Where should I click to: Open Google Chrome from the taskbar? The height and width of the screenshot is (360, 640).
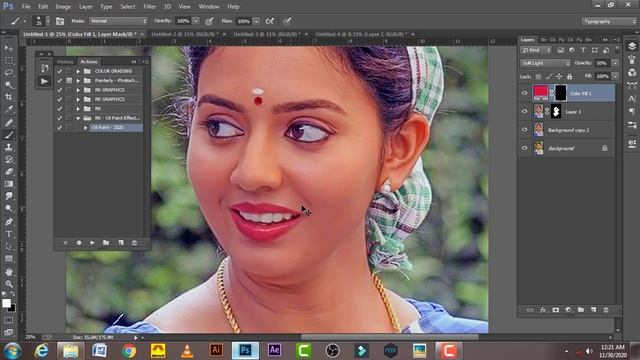click(129, 351)
